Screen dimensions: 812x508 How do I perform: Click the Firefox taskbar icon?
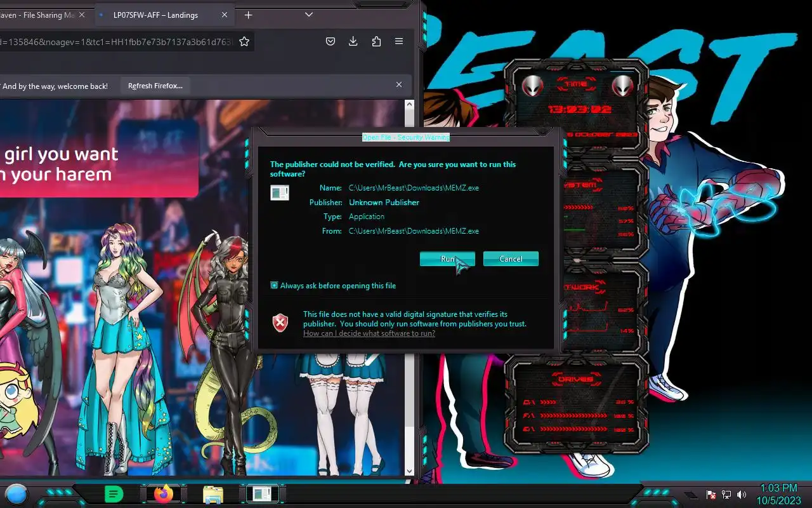click(x=164, y=493)
